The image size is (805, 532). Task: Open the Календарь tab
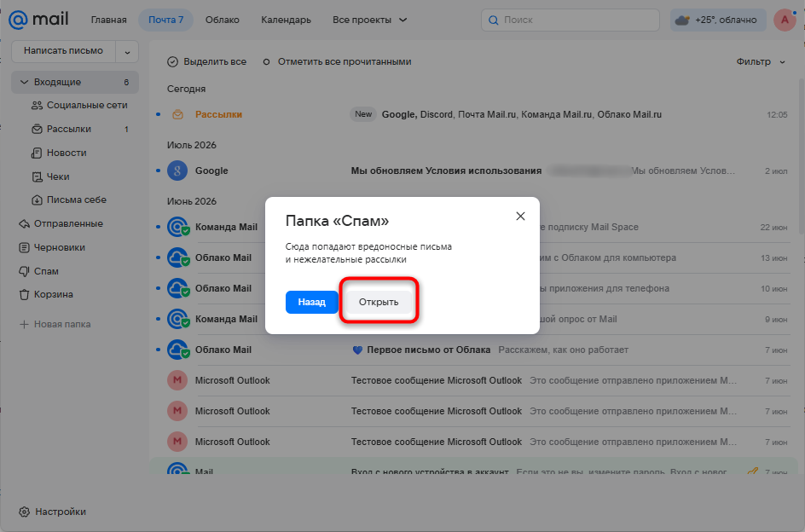click(286, 20)
